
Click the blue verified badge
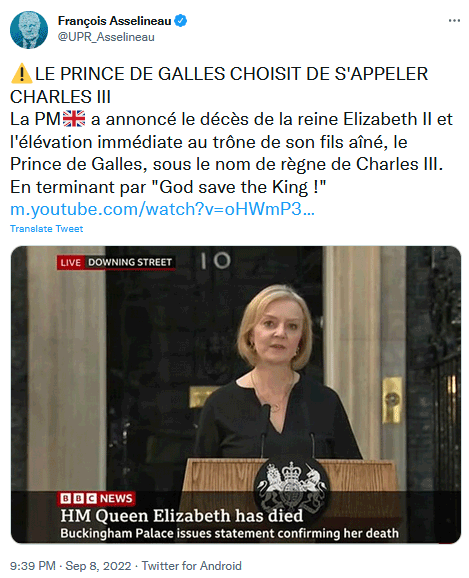pyautogui.click(x=180, y=21)
